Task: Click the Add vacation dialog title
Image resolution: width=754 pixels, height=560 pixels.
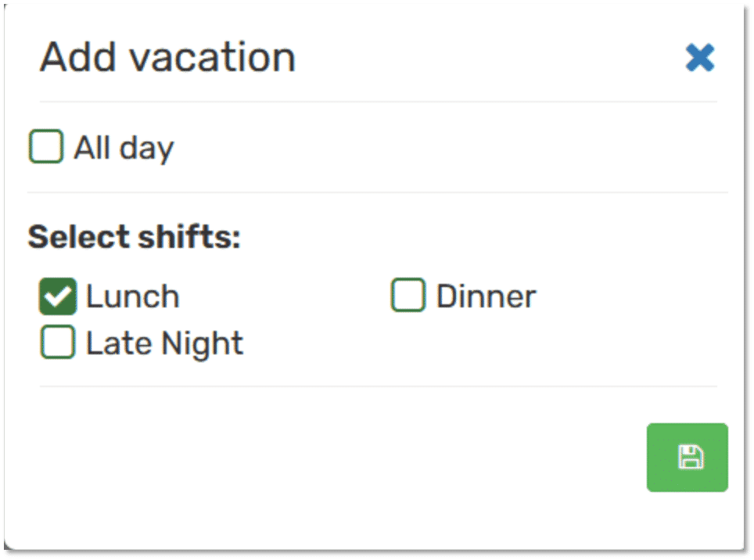Action: pos(167,58)
